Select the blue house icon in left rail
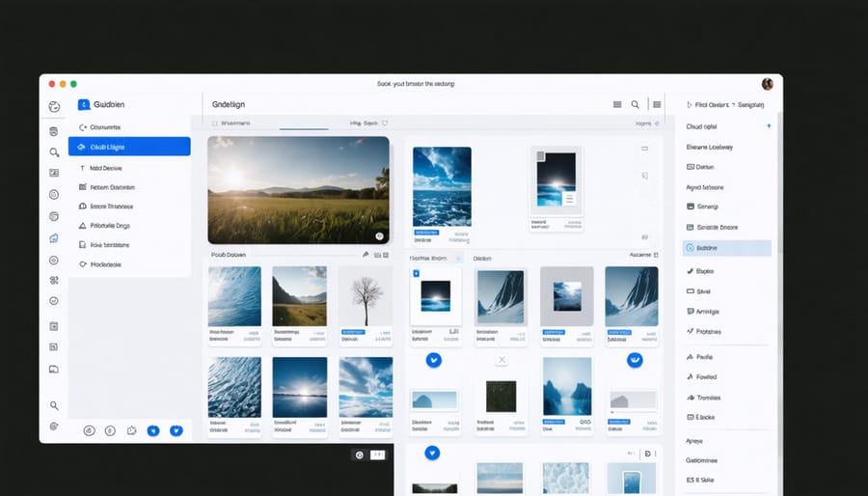Image resolution: width=868 pixels, height=496 pixels. coord(54,238)
